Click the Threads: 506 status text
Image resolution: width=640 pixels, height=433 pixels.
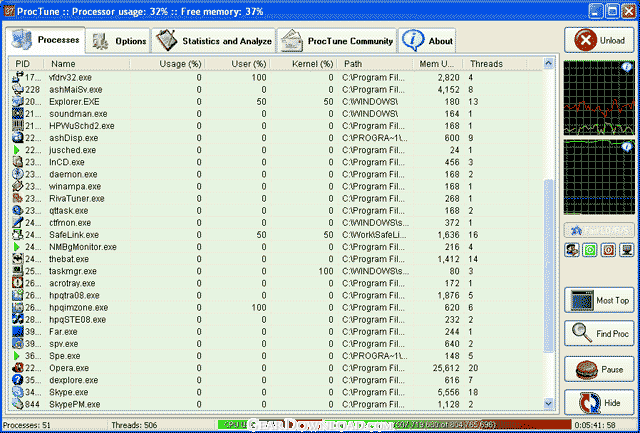click(134, 425)
